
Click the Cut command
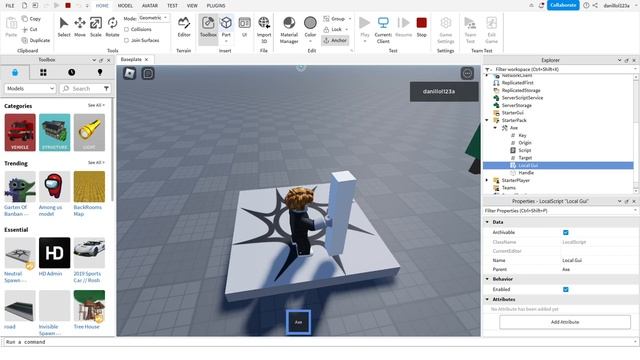pyautogui.click(x=30, y=29)
